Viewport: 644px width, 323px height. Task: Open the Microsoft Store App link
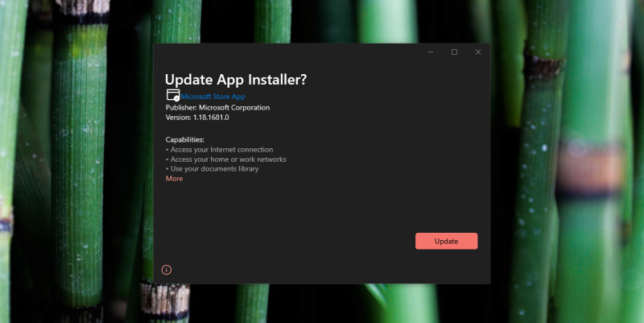[x=213, y=97]
